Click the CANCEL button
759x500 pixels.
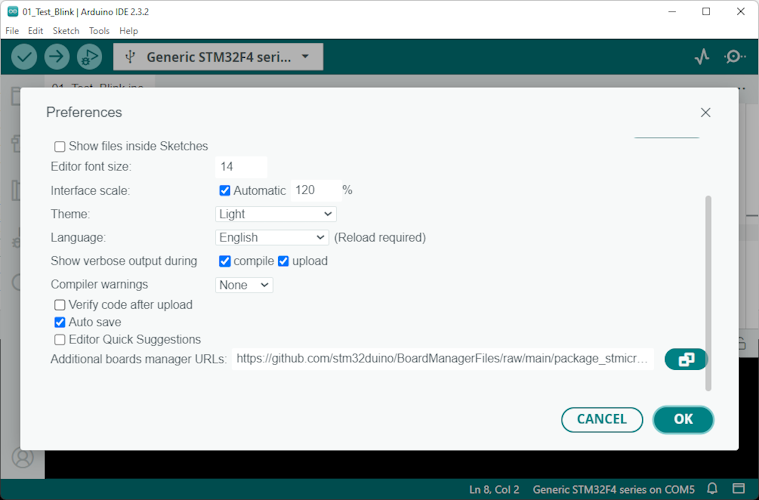pyautogui.click(x=602, y=419)
